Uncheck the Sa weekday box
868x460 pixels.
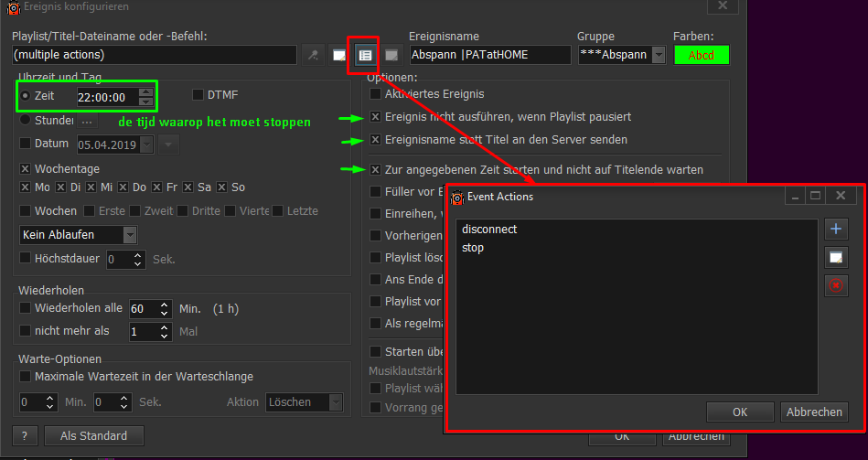pos(188,187)
